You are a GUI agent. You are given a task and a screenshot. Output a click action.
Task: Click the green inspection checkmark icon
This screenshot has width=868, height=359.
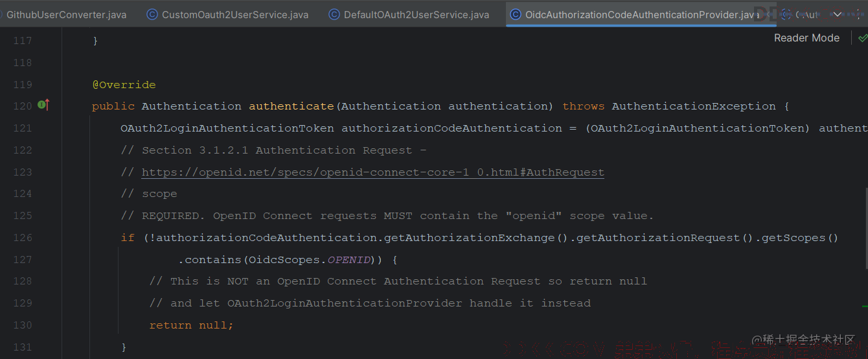862,38
